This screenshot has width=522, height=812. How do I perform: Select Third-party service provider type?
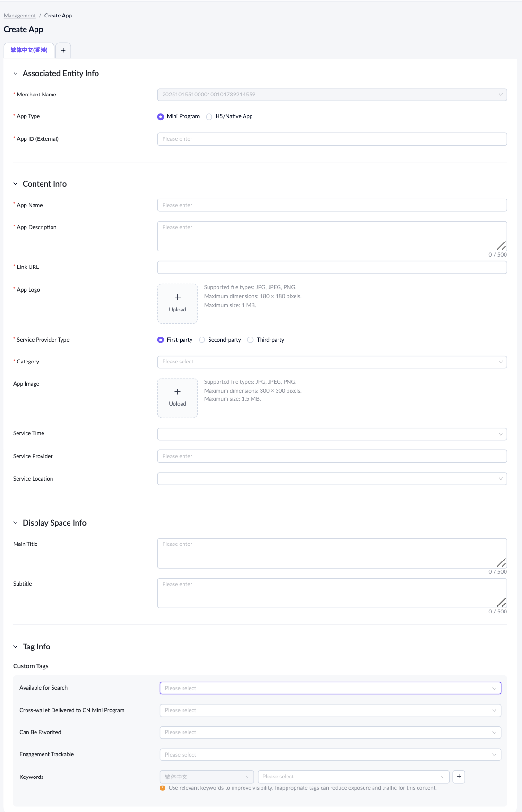(251, 340)
